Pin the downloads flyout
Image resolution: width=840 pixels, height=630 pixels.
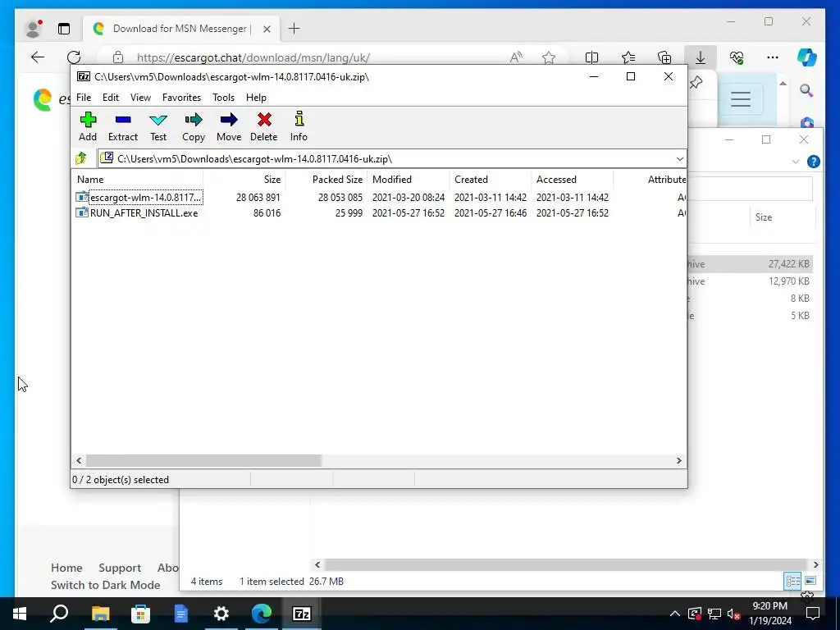[x=696, y=83]
